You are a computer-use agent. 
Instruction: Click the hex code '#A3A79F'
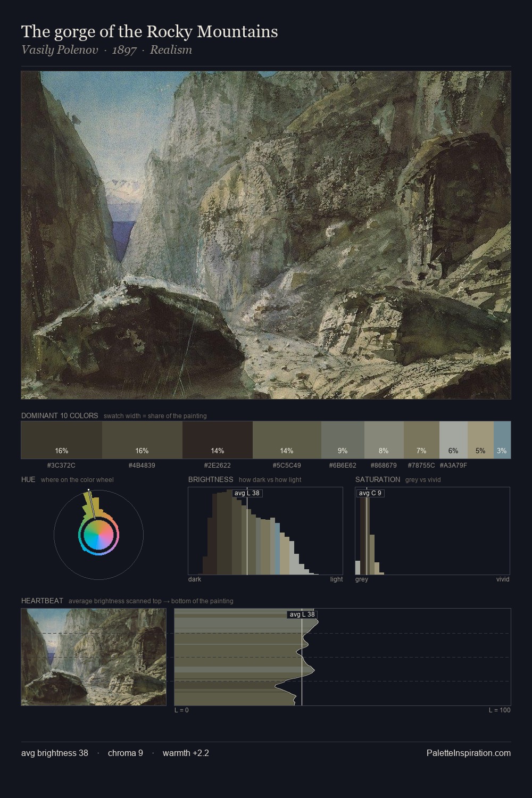click(x=453, y=465)
